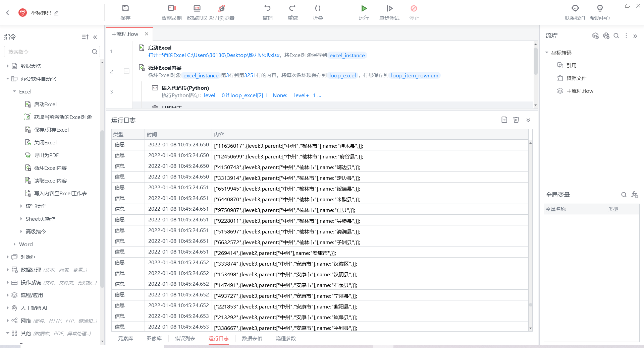Open the 元素库 tab
Screen dimensions: 644x348
pos(125,338)
